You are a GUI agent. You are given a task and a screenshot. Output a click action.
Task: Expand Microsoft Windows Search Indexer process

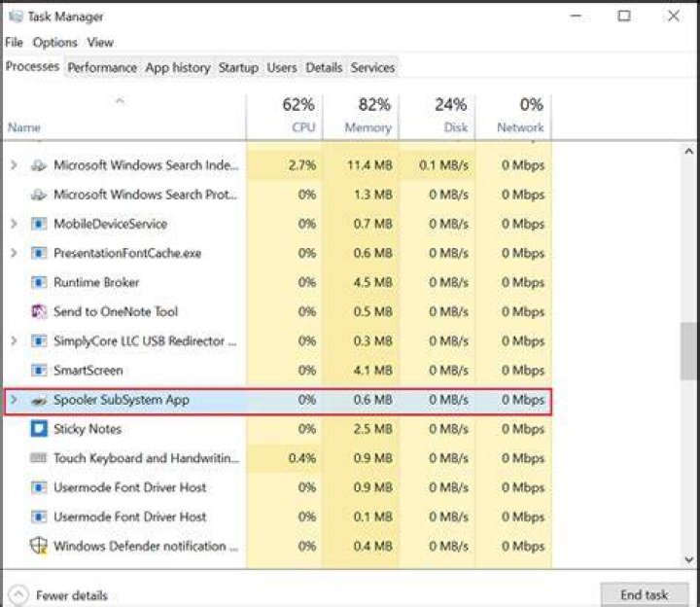point(14,165)
